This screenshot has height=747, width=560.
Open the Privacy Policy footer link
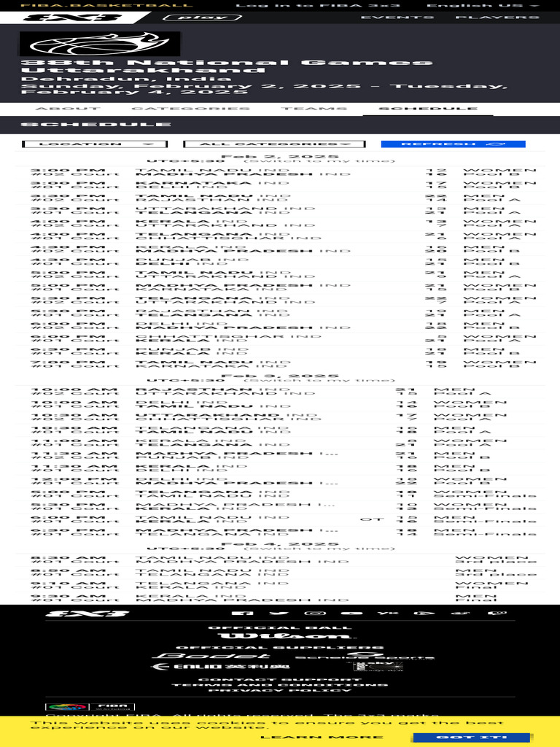pos(280,690)
